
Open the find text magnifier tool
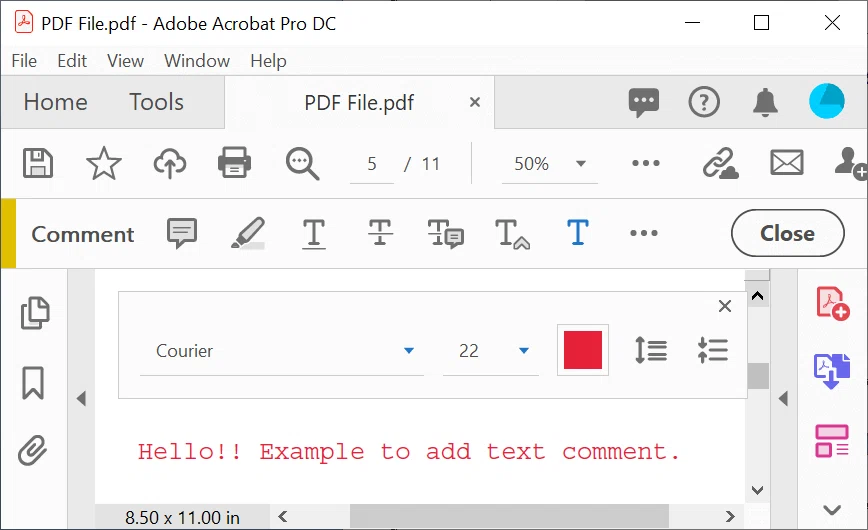[302, 164]
